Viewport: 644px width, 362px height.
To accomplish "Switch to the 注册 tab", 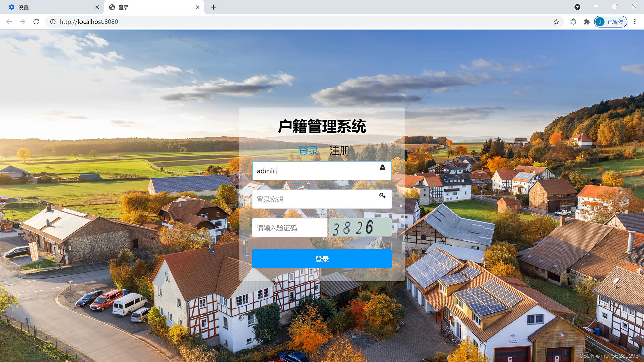I will coord(339,151).
